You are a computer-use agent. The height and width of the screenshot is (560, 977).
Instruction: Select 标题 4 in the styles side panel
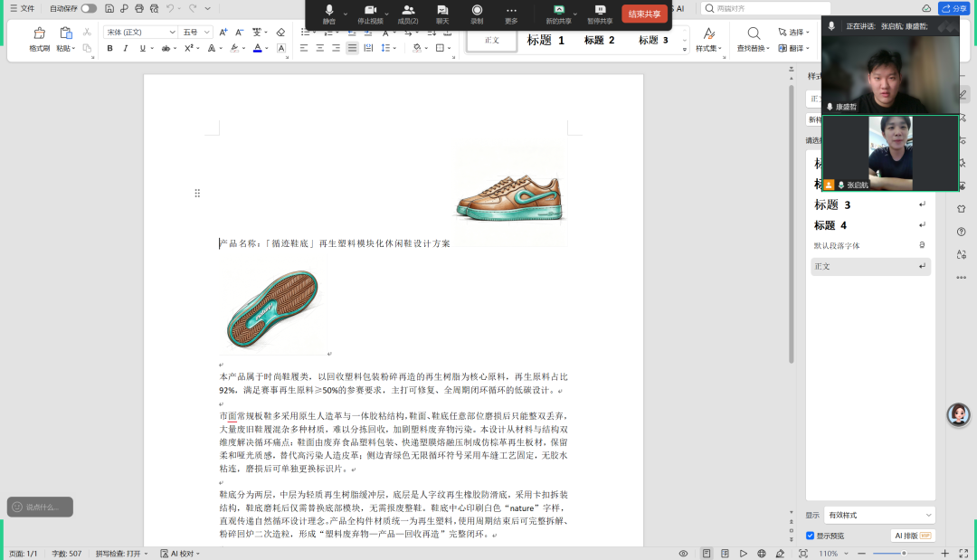pyautogui.click(x=870, y=225)
